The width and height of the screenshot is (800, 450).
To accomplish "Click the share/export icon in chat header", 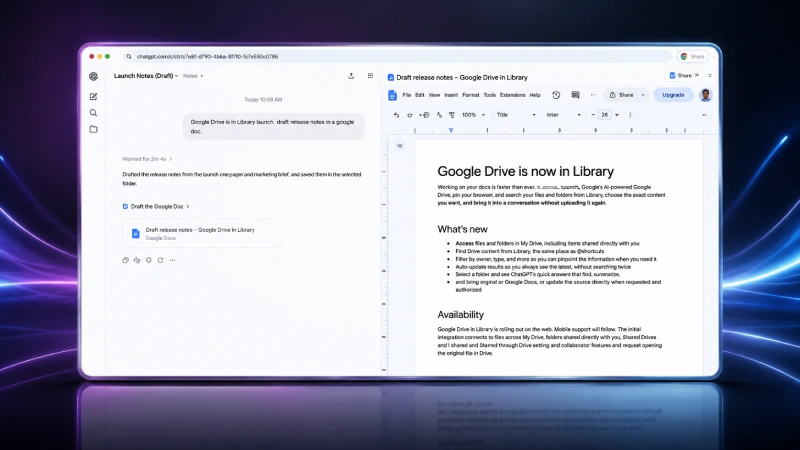I will 351,76.
